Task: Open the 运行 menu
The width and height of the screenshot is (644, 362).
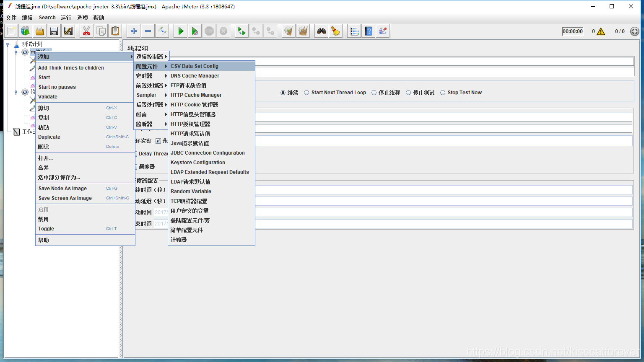Action: (66, 18)
